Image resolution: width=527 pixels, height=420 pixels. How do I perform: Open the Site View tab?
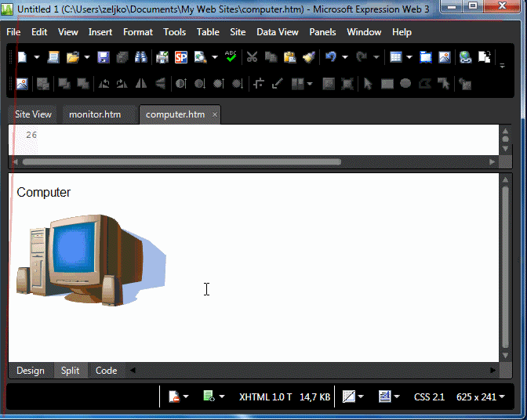click(33, 114)
